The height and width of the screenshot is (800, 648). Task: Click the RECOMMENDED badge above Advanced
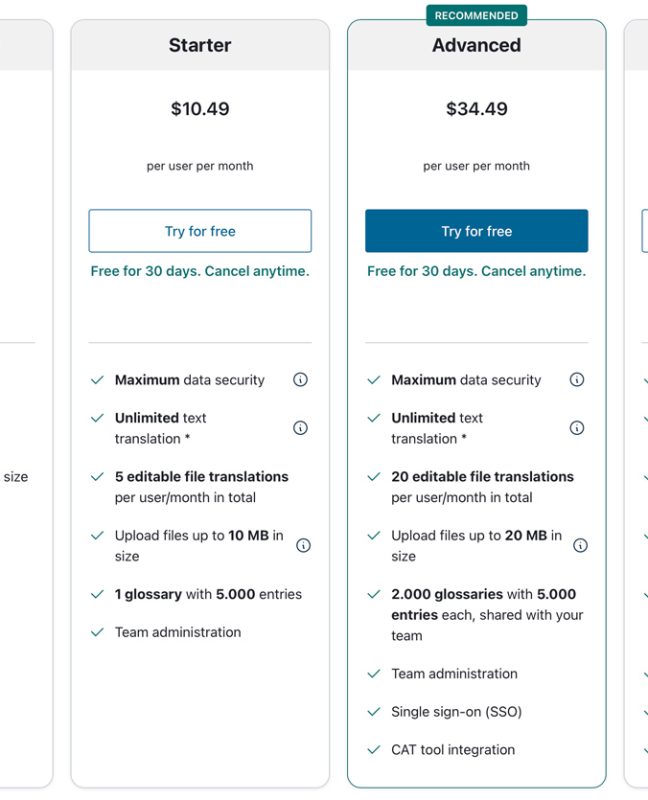(x=477, y=15)
